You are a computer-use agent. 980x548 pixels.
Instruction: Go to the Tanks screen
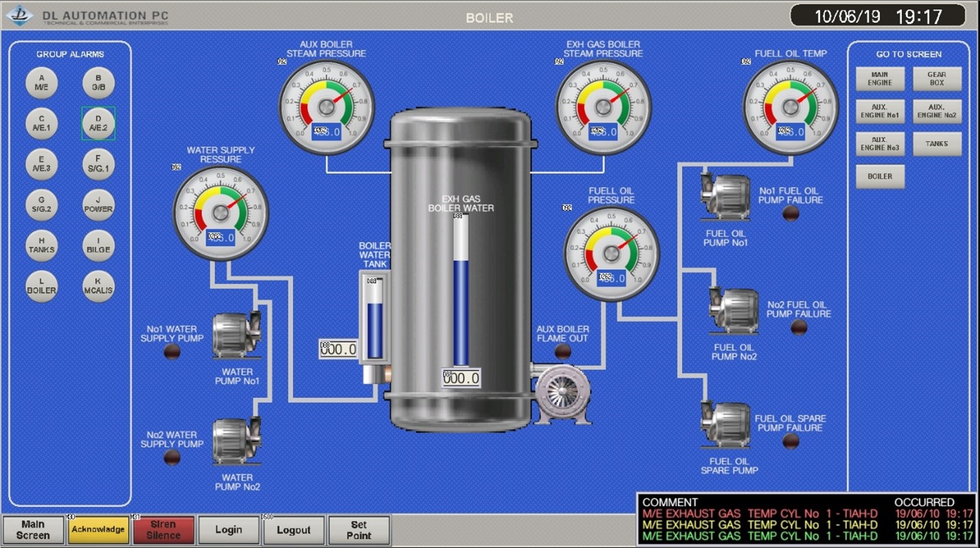click(937, 144)
